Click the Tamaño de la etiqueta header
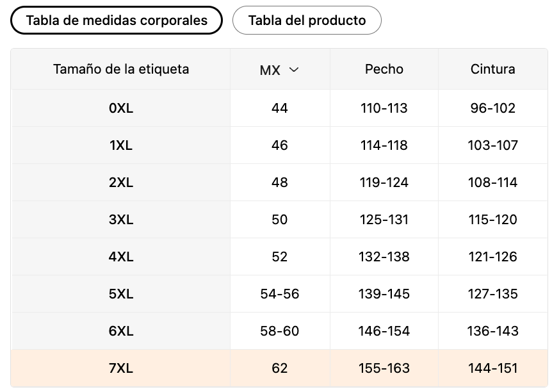This screenshot has width=552, height=392. (121, 69)
